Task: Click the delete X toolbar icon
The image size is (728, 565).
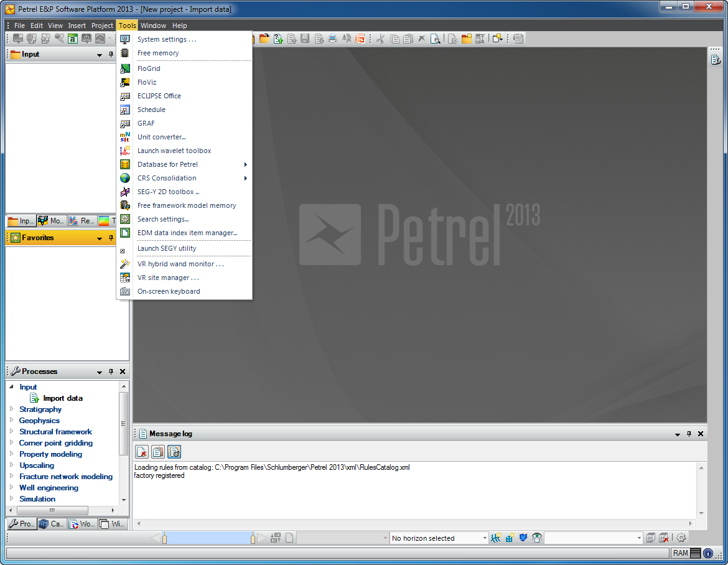Action: pos(422,39)
